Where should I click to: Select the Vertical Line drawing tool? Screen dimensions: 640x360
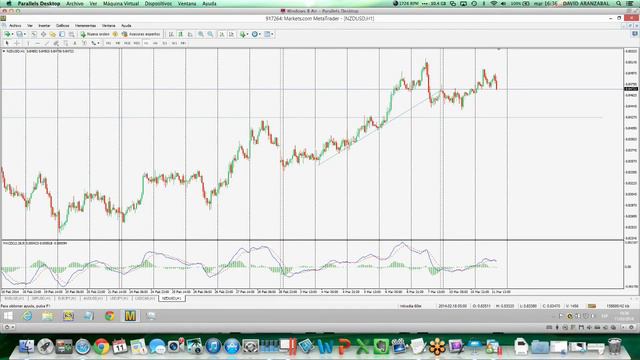coord(28,43)
